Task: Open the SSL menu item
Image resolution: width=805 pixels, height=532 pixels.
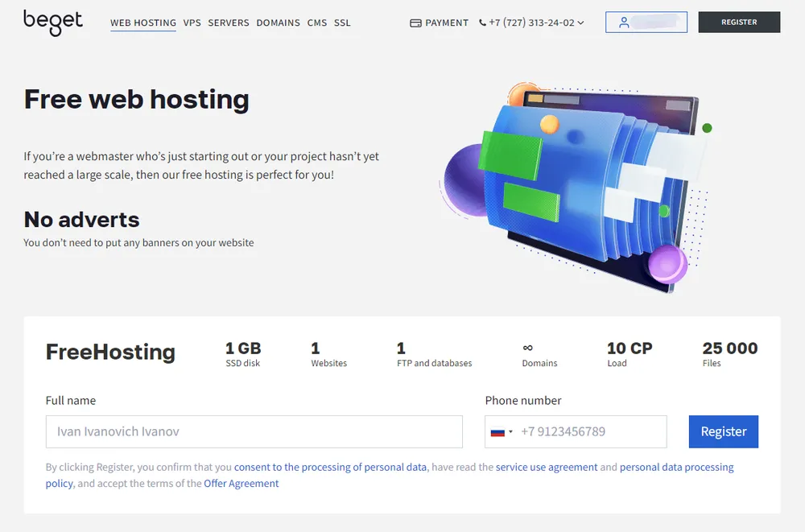Action: point(342,23)
